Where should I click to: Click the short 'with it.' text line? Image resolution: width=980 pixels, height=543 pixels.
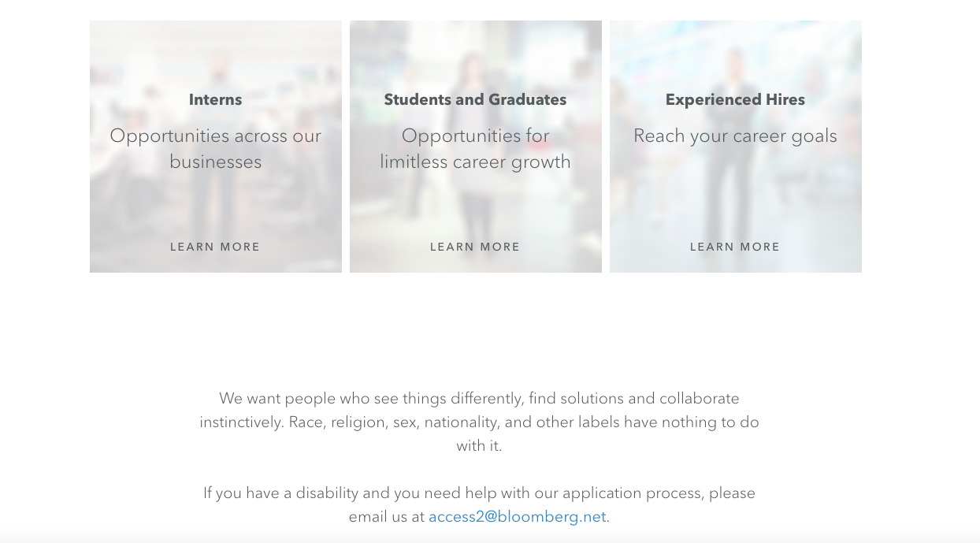click(479, 446)
